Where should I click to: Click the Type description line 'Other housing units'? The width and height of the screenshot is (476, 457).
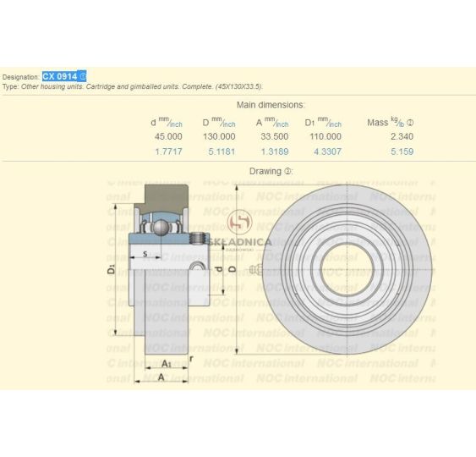pos(133,86)
